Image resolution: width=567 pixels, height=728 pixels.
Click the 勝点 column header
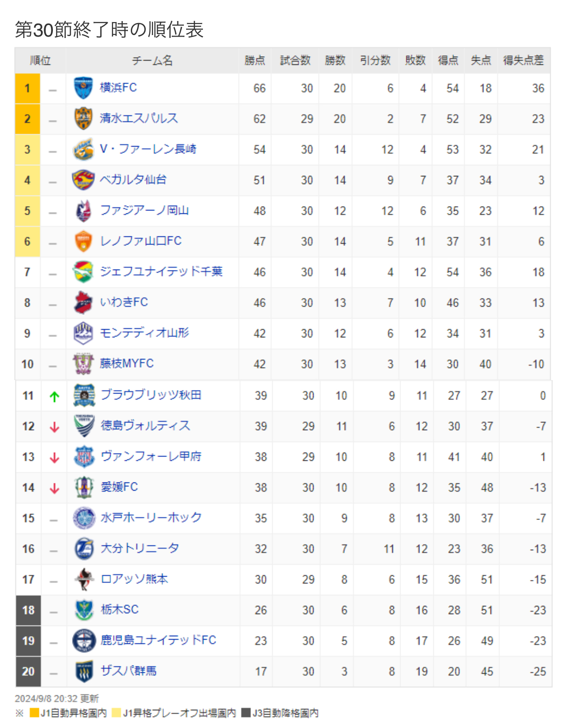click(255, 61)
